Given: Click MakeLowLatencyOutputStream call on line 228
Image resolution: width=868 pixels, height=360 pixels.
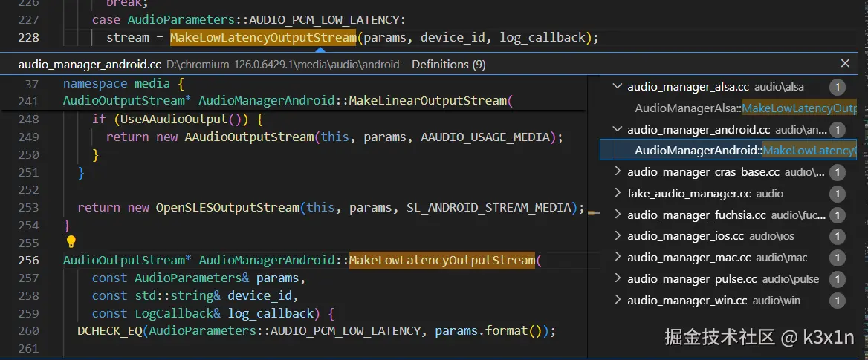Looking at the screenshot, I should (263, 38).
